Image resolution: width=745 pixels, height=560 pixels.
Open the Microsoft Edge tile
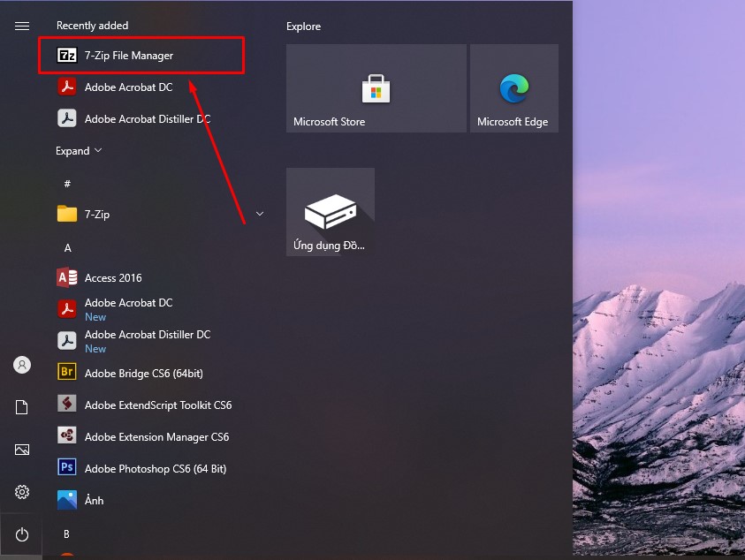point(514,87)
